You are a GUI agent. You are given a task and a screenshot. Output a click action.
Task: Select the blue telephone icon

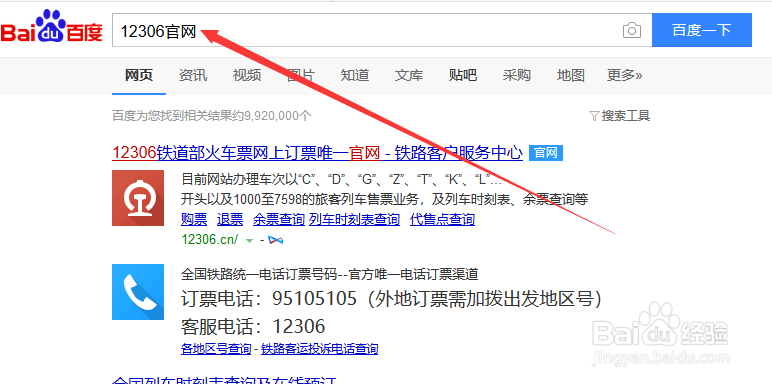[x=138, y=292]
